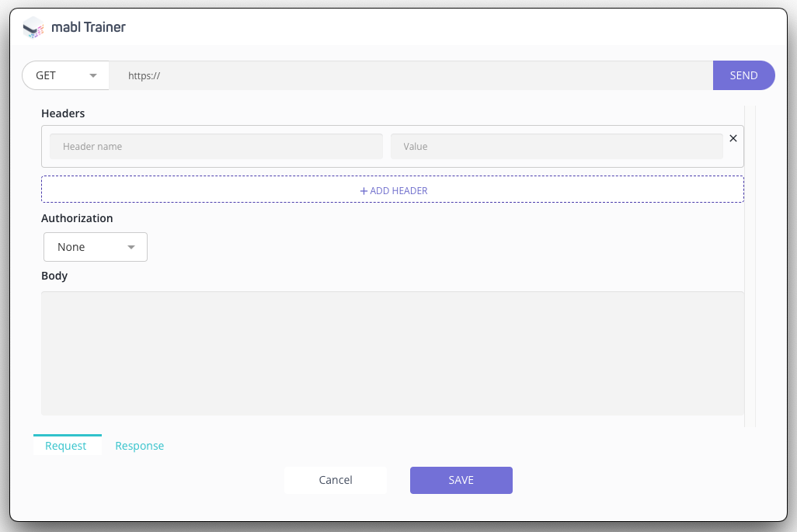Image resolution: width=797 pixels, height=532 pixels.
Task: Open the GET method dropdown
Action: click(x=65, y=75)
